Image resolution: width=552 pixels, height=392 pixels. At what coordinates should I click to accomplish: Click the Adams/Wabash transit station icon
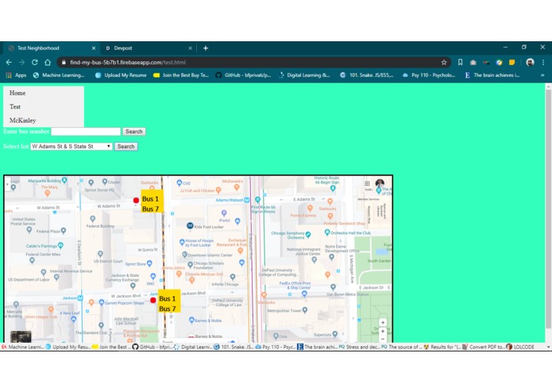(x=247, y=200)
